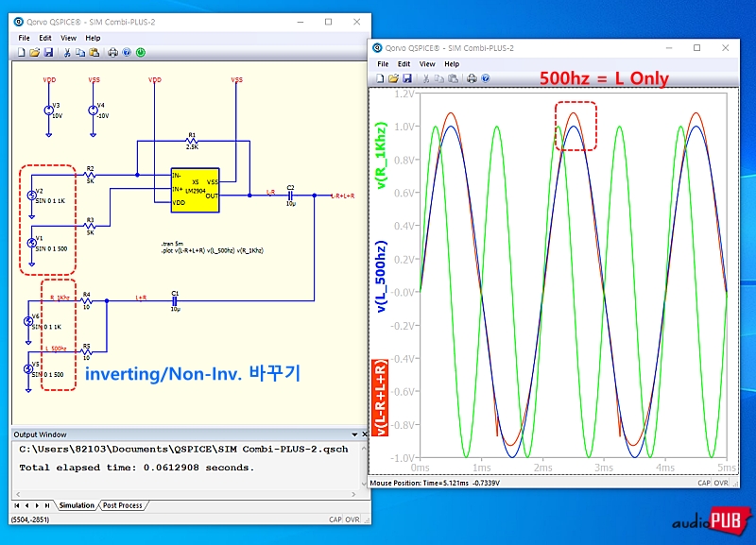Open File menu in schematic window
The image size is (756, 545).
coord(25,38)
